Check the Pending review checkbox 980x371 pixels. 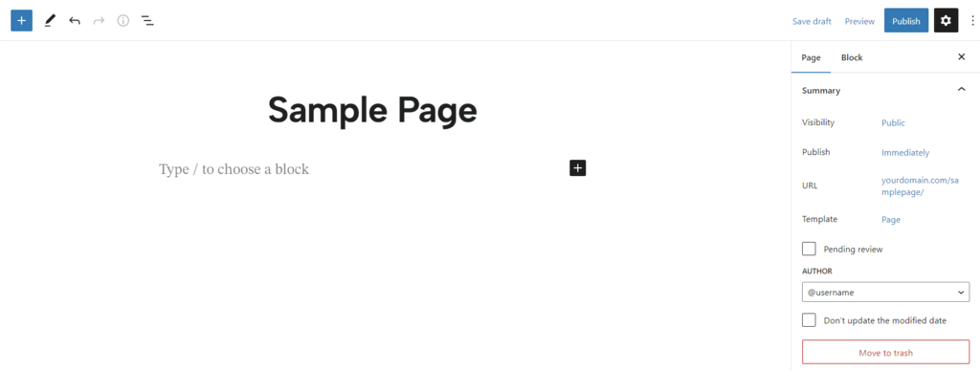[x=809, y=249]
